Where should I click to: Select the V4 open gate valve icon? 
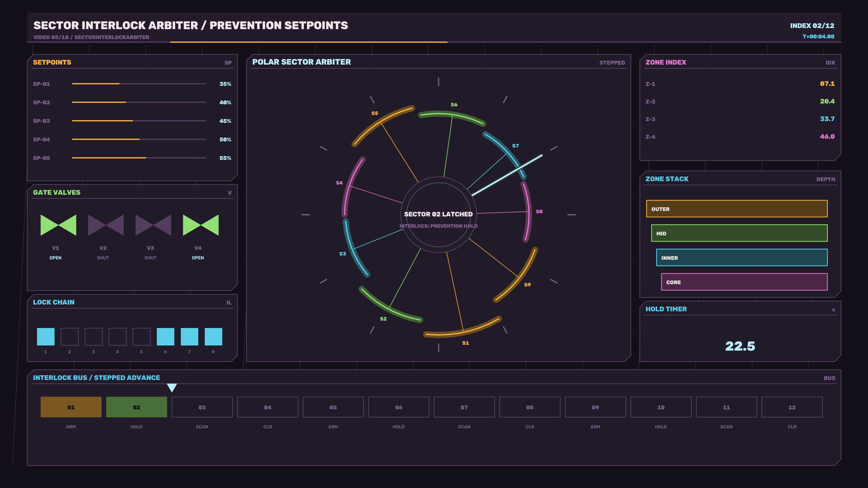(201, 225)
